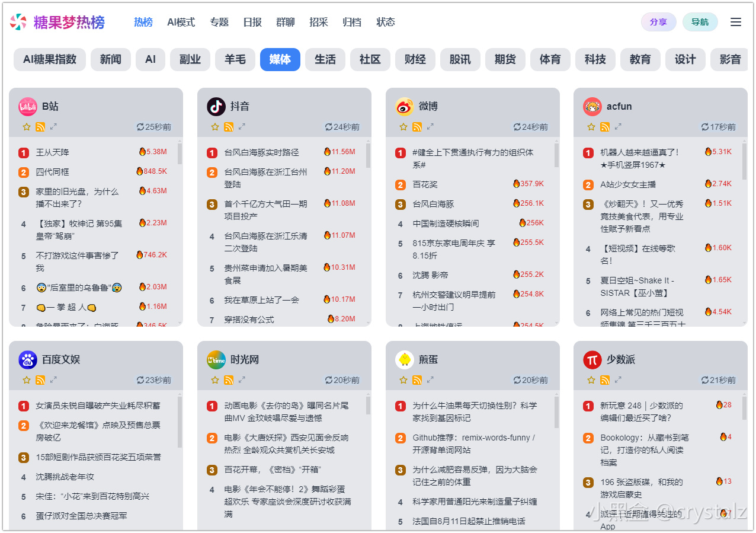
Task: Open the AI模式 nav item
Action: 181,22
